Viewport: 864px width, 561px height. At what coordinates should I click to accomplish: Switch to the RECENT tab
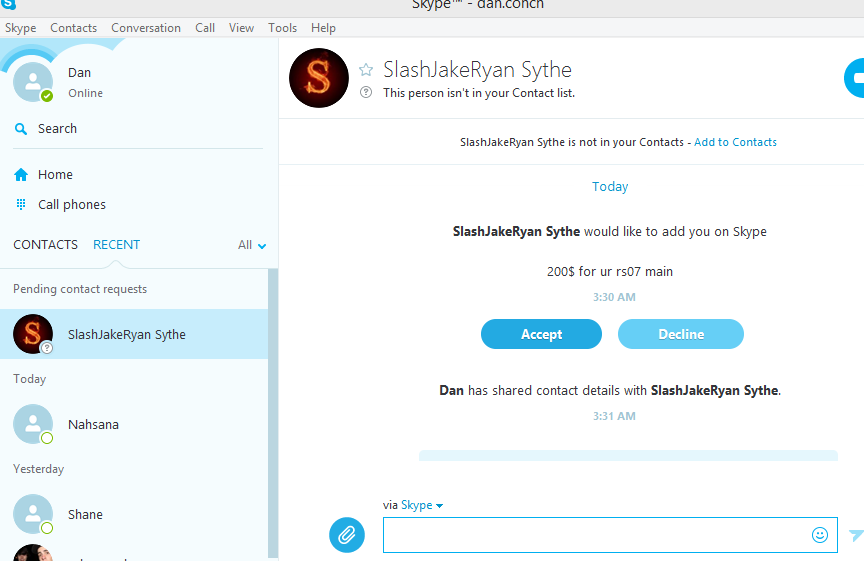(116, 245)
